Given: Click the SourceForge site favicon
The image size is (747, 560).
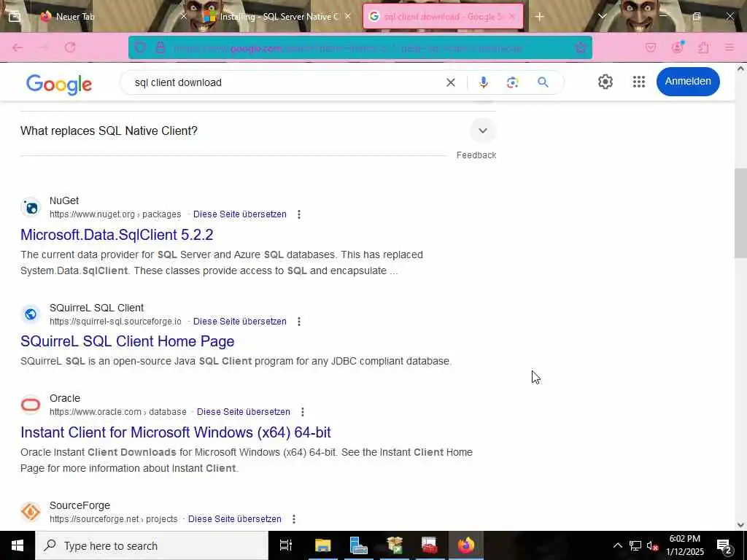Looking at the screenshot, I should [x=31, y=512].
